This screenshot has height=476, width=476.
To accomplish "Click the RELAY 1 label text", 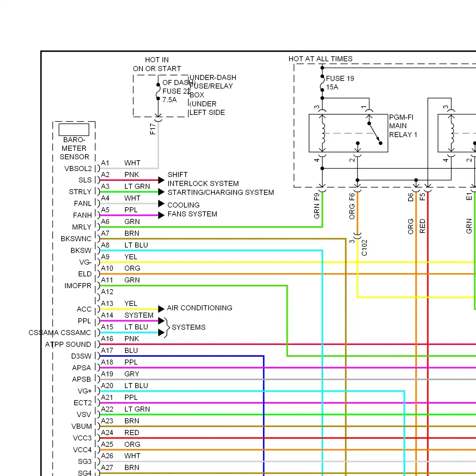I will 403,135.
